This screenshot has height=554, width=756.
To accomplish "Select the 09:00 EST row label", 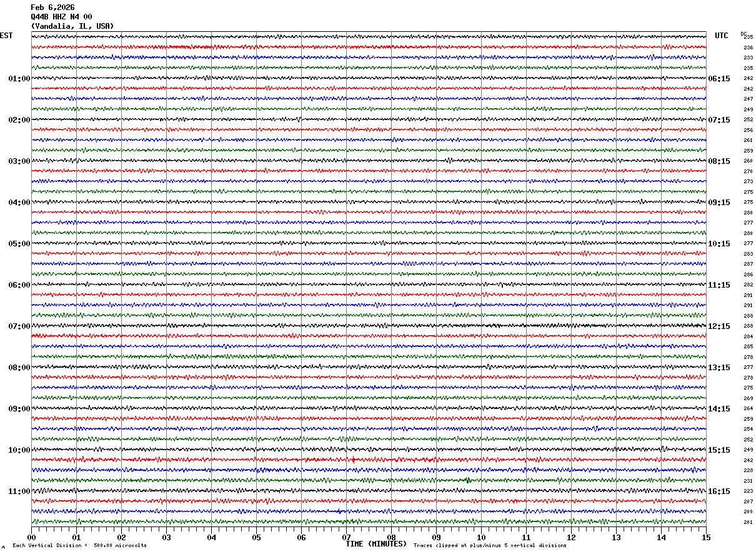I will 19,409.
